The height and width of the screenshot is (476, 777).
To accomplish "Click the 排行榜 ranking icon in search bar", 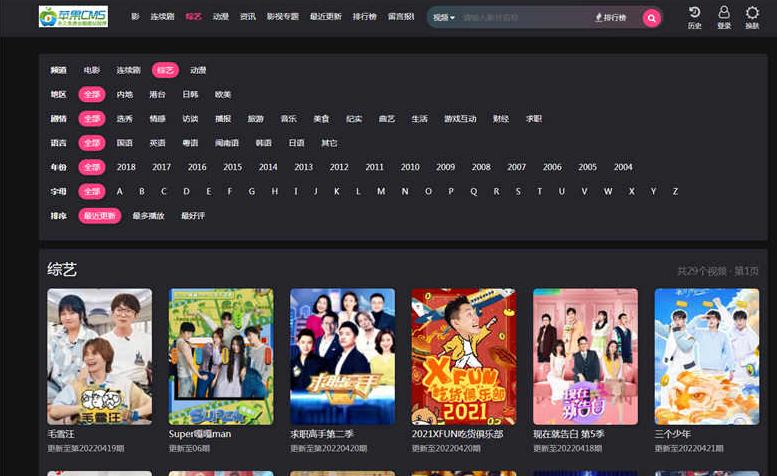I will [x=610, y=18].
